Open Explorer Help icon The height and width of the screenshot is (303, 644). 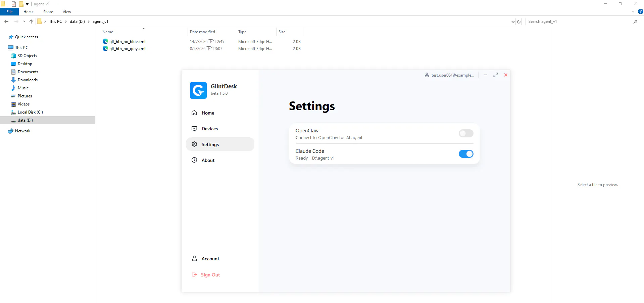point(640,11)
